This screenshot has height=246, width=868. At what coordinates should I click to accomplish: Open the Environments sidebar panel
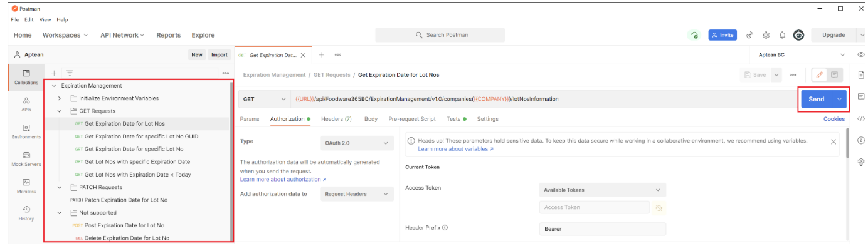click(26, 131)
